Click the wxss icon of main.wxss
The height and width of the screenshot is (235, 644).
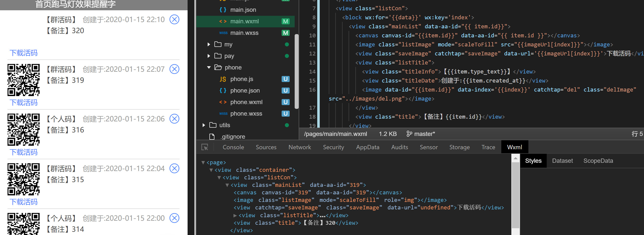[x=223, y=33]
